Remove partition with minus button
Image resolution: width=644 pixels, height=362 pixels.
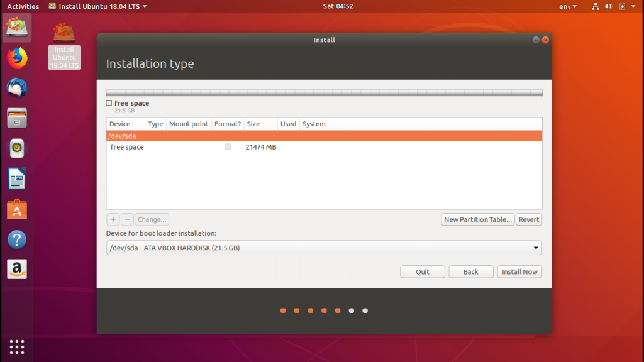[x=127, y=219]
